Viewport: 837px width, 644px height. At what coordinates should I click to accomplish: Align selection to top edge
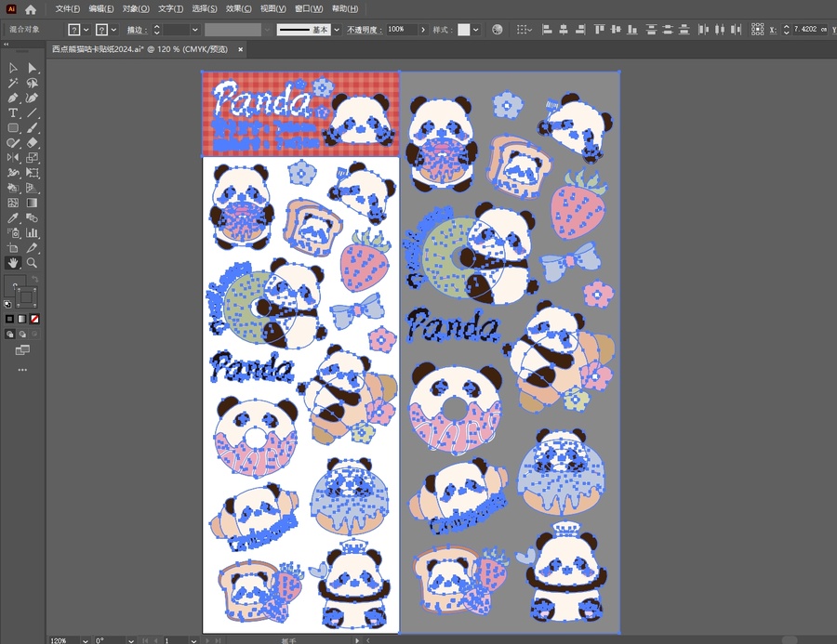(x=600, y=30)
